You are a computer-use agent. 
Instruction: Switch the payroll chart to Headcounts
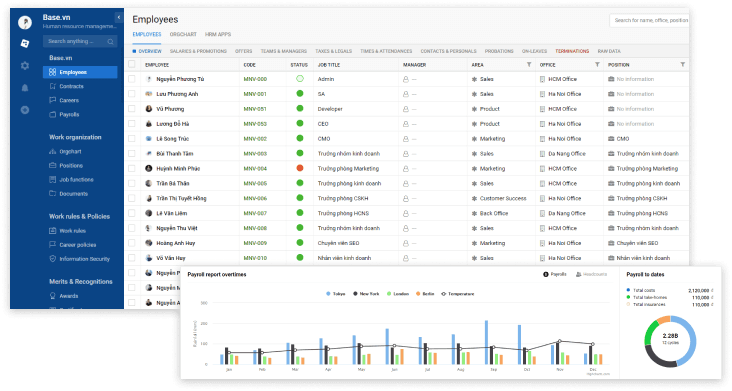591,274
